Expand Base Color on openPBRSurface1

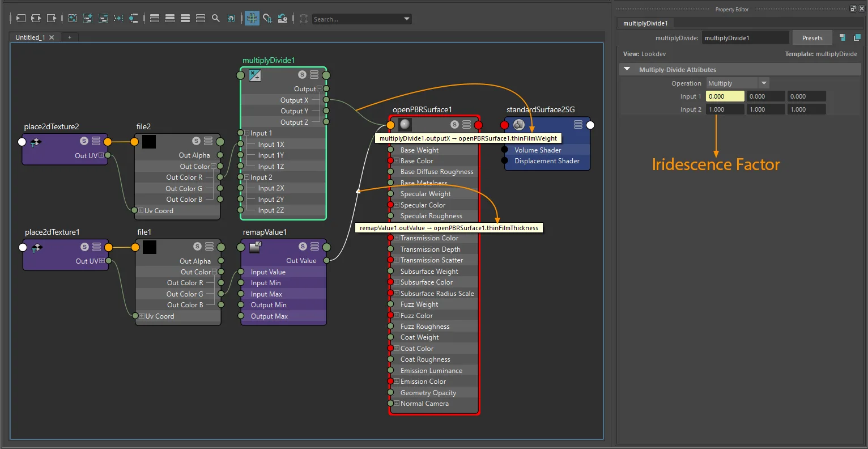[397, 161]
